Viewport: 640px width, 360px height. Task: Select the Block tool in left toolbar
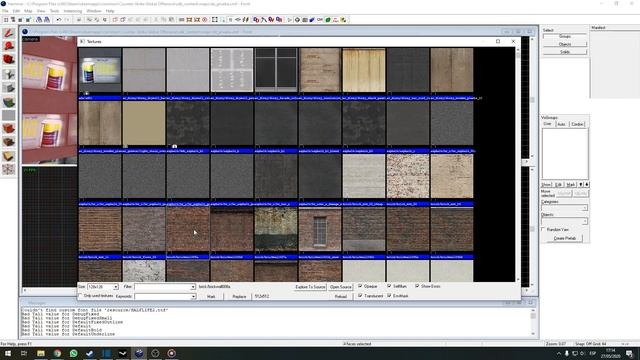[9, 88]
